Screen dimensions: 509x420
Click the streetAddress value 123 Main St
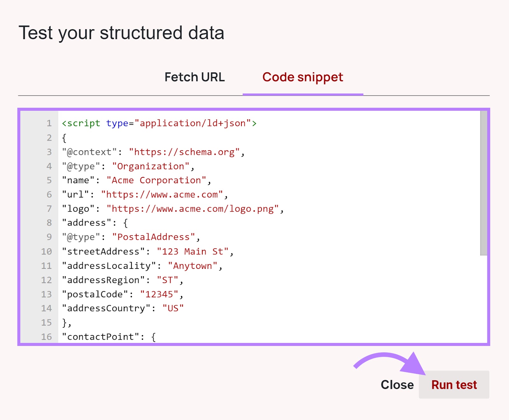pyautogui.click(x=193, y=251)
